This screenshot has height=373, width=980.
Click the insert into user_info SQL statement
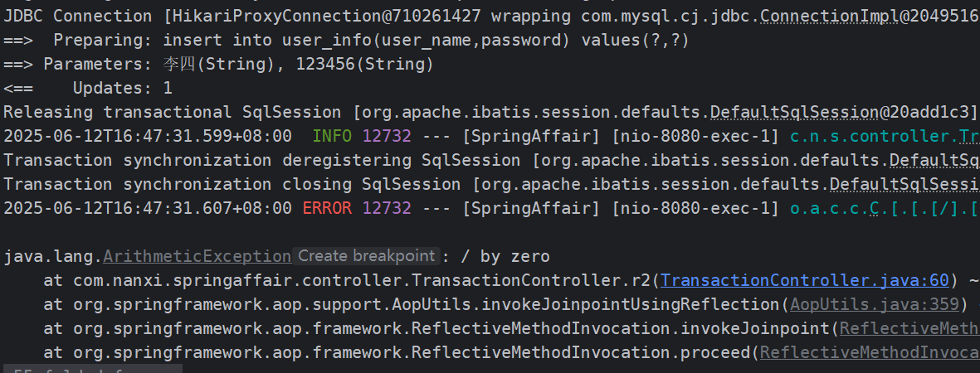click(426, 40)
